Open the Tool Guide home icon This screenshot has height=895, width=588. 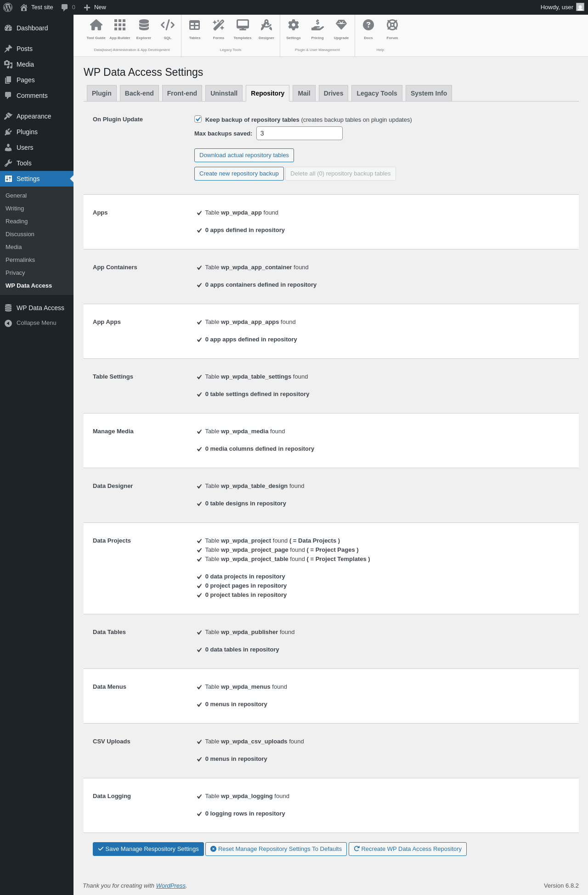pos(96,25)
